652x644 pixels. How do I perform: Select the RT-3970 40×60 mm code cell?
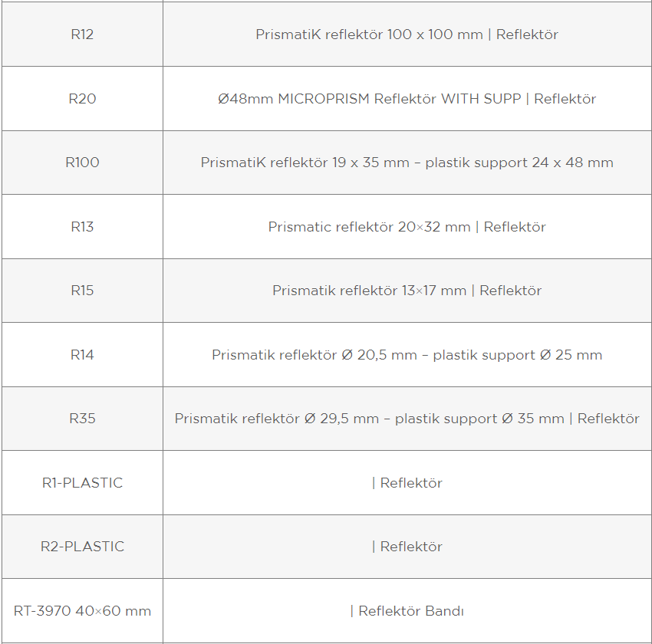click(82, 611)
